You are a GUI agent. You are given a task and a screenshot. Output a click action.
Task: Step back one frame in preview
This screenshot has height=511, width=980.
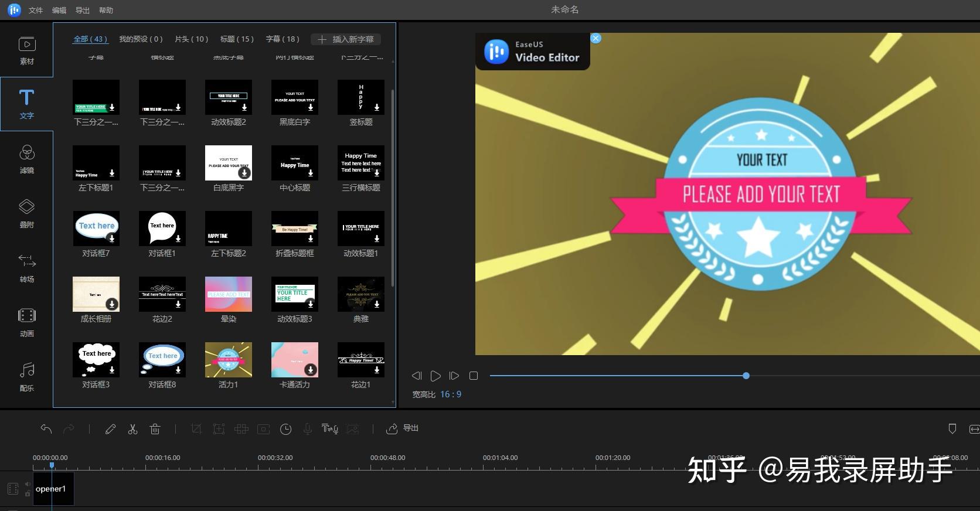point(417,376)
